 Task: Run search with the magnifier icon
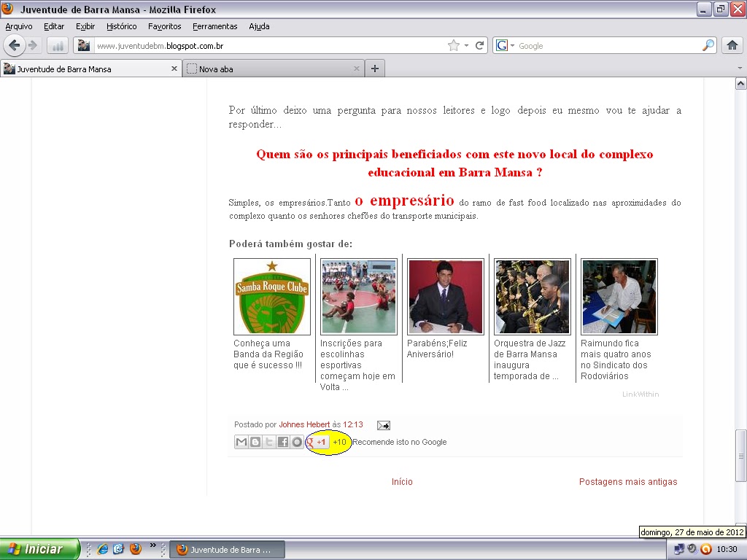[708, 46]
